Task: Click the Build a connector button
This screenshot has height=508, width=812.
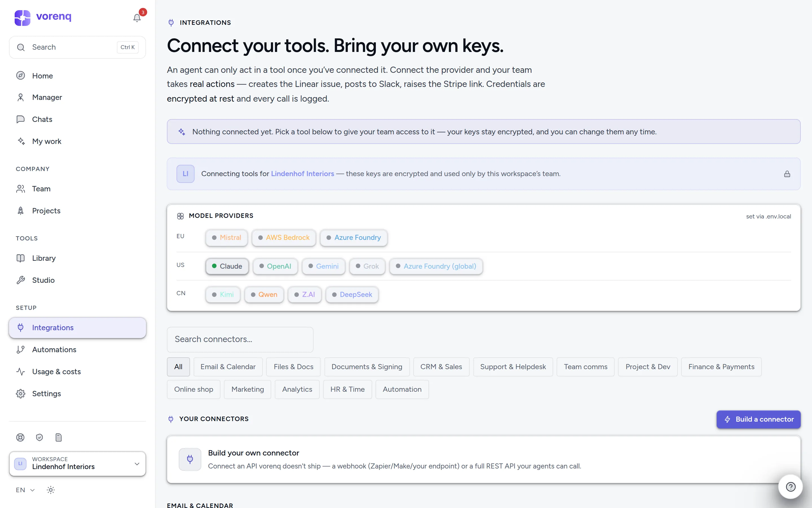Action: [x=758, y=419]
